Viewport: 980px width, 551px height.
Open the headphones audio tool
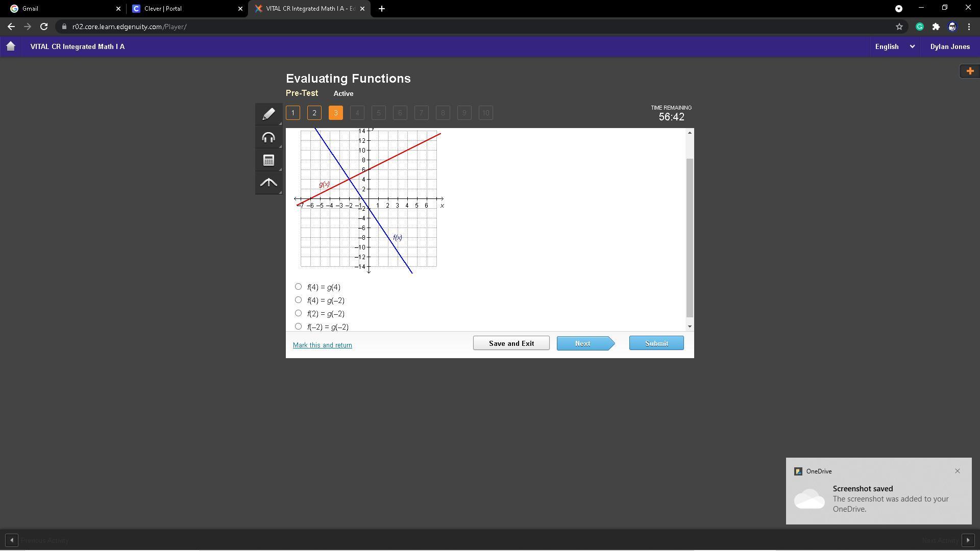[268, 137]
